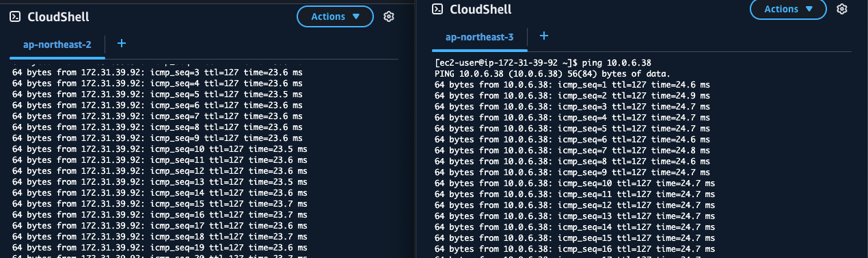This screenshot has height=258, width=868.
Task: Open Actions dropdown in right CloudShell
Action: (789, 9)
